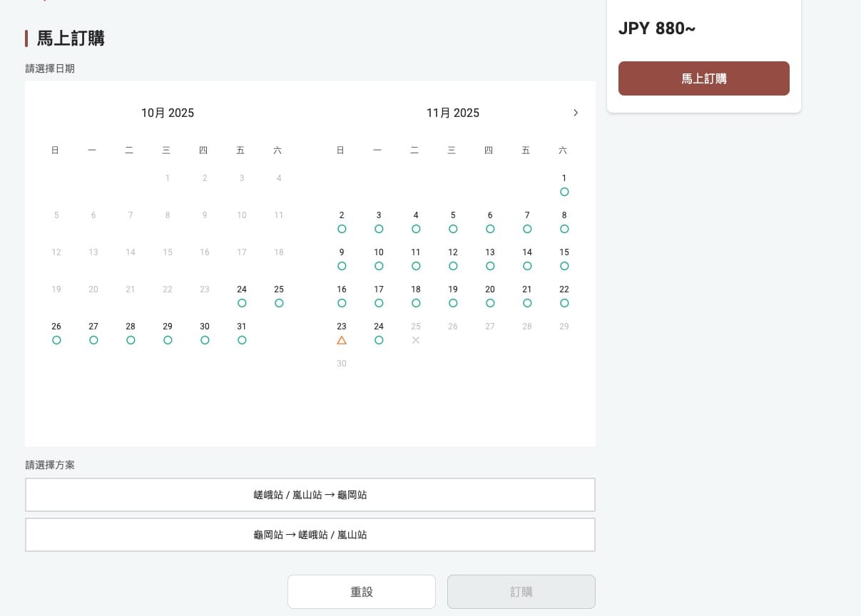This screenshot has height=616, width=861.
Task: Pick November 15 on the calendar
Action: [564, 259]
